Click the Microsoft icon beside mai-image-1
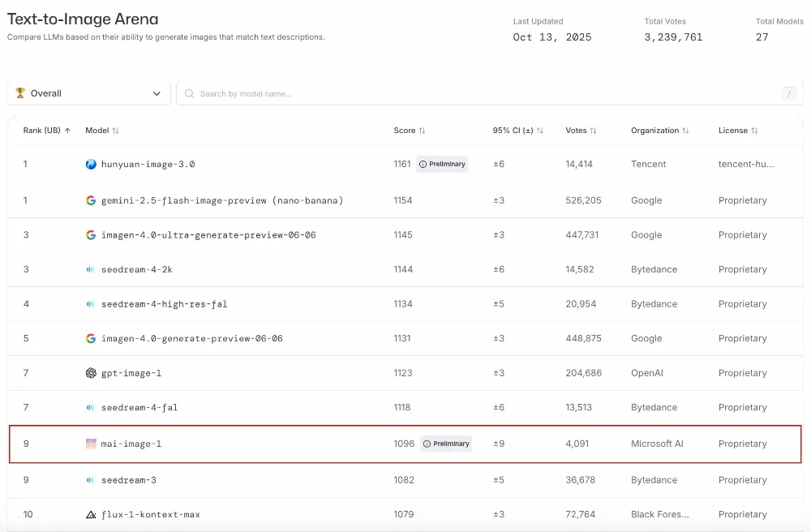 (x=91, y=444)
